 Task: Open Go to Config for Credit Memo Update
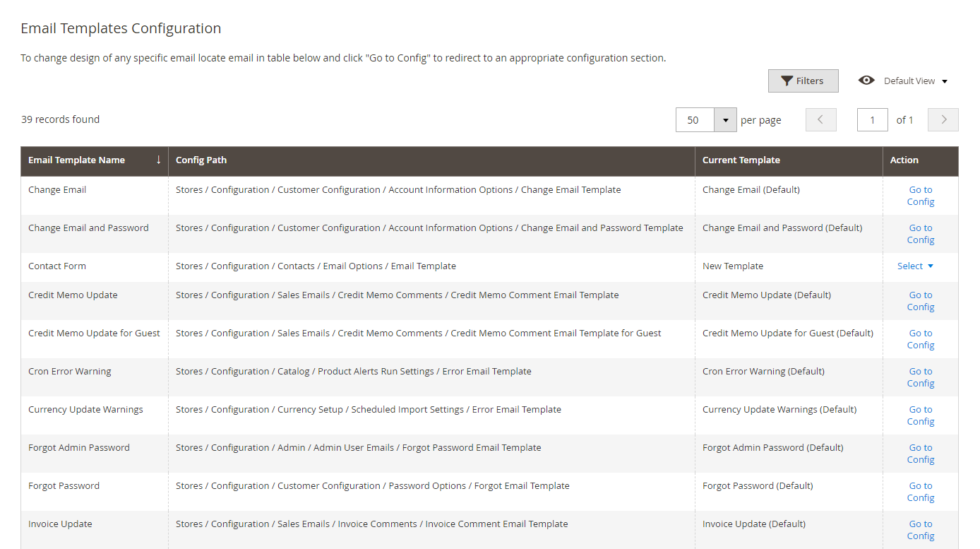point(921,301)
